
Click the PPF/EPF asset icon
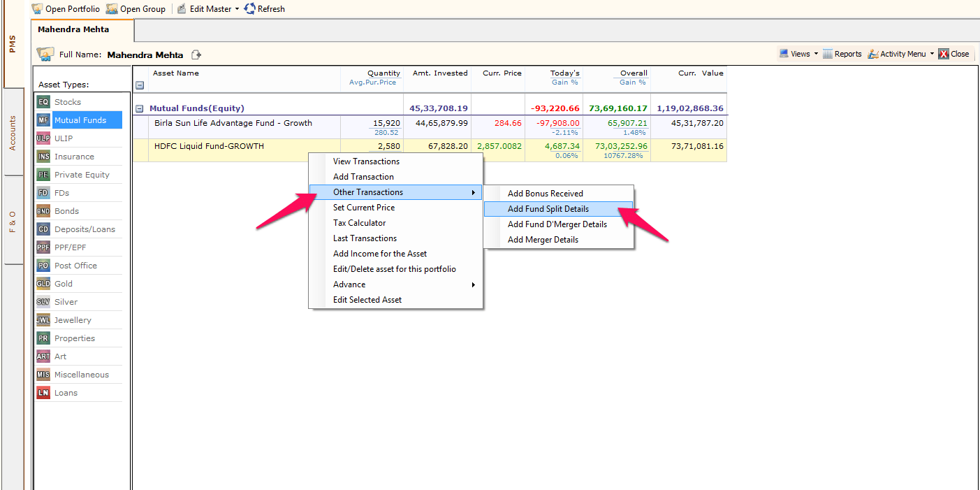(43, 247)
